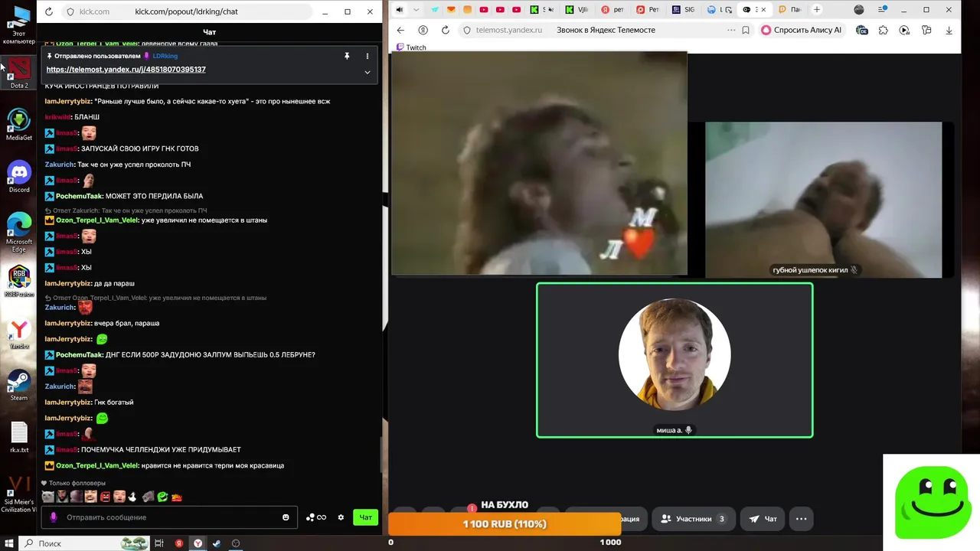Pick the white cat emote in quick bar
Image resolution: width=980 pixels, height=551 pixels.
[48, 497]
